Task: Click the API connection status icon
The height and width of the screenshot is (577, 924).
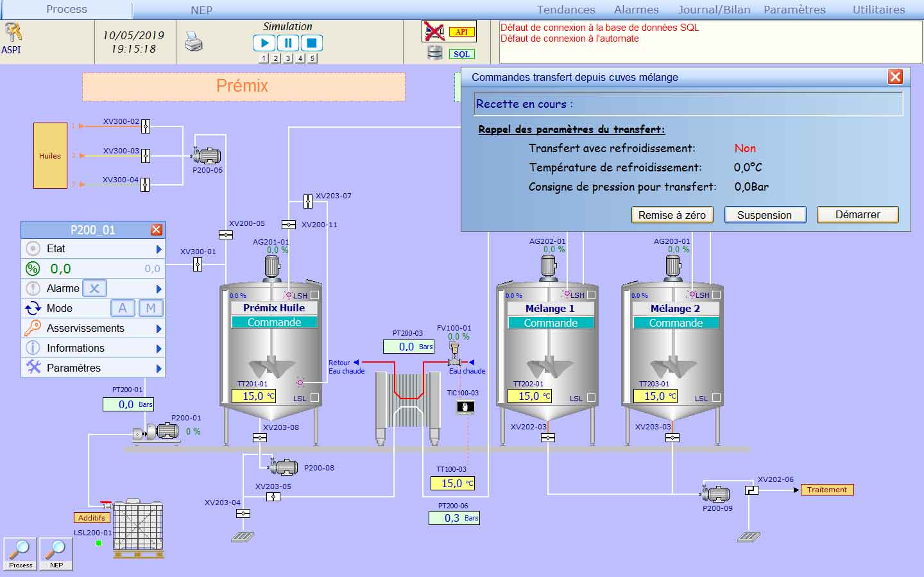Action: [x=449, y=31]
